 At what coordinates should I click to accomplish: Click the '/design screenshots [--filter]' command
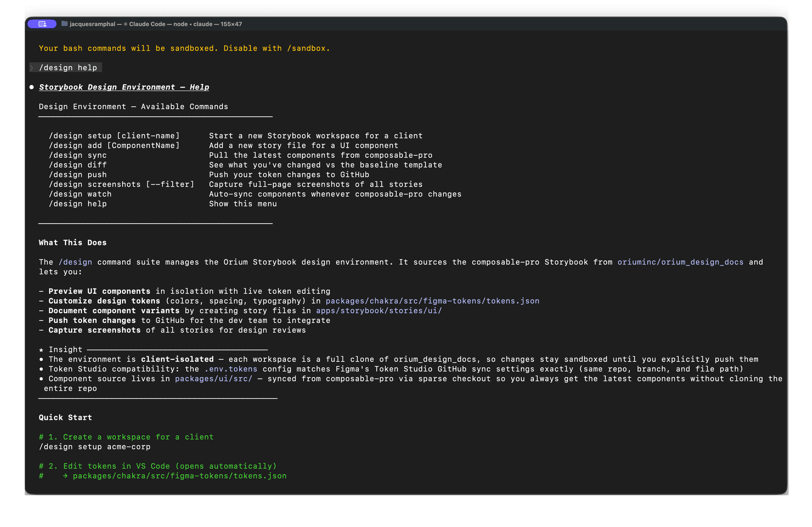point(121,185)
